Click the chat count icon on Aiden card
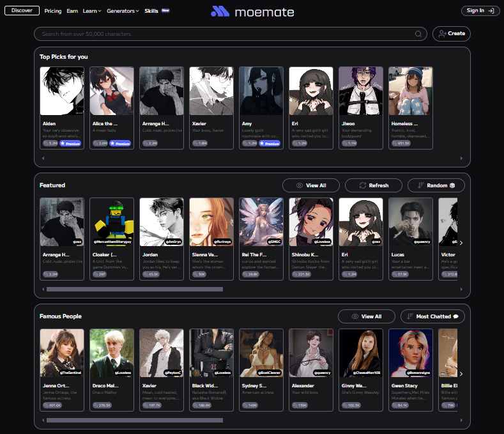Image resolution: width=504 pixels, height=434 pixels. [x=46, y=143]
